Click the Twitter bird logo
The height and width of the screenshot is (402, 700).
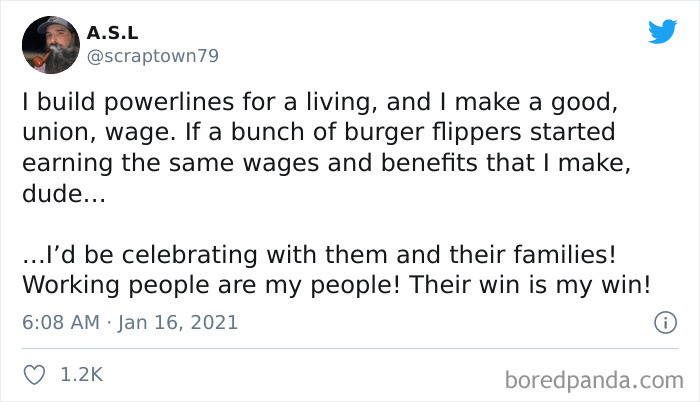[662, 32]
